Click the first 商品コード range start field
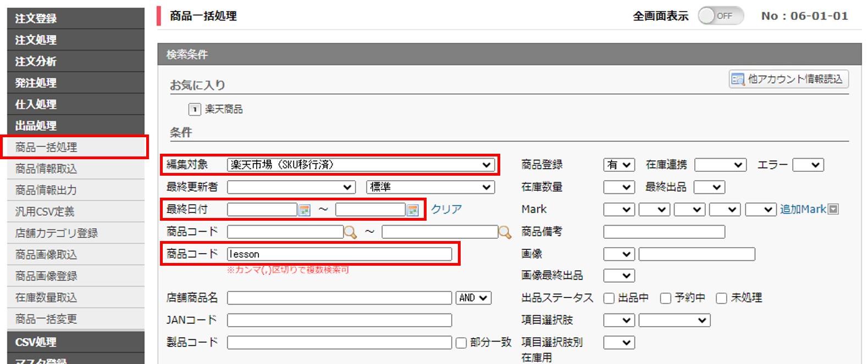The height and width of the screenshot is (364, 868). (285, 232)
